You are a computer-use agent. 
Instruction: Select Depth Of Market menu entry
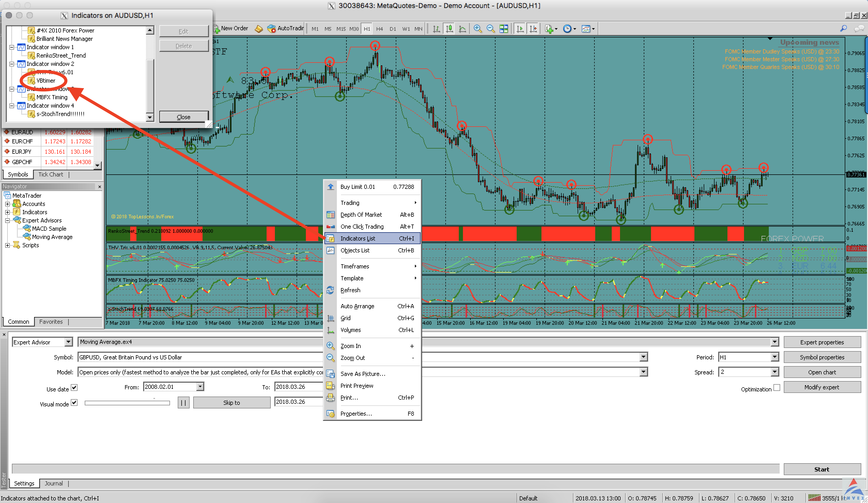tap(372, 215)
